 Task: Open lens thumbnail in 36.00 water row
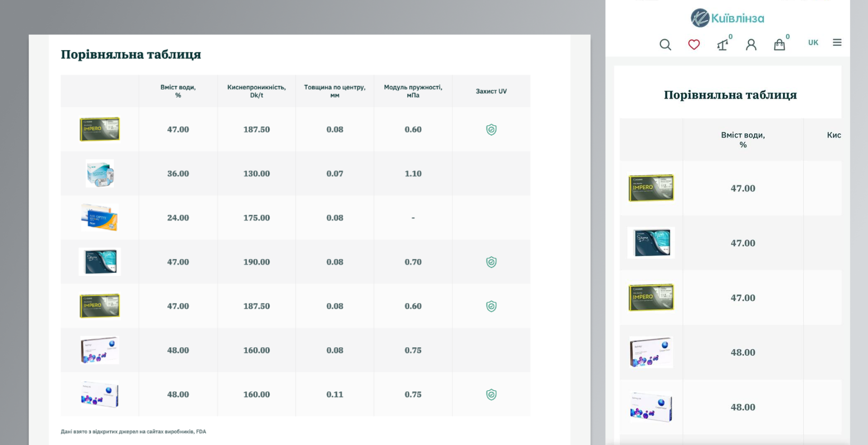[100, 174]
